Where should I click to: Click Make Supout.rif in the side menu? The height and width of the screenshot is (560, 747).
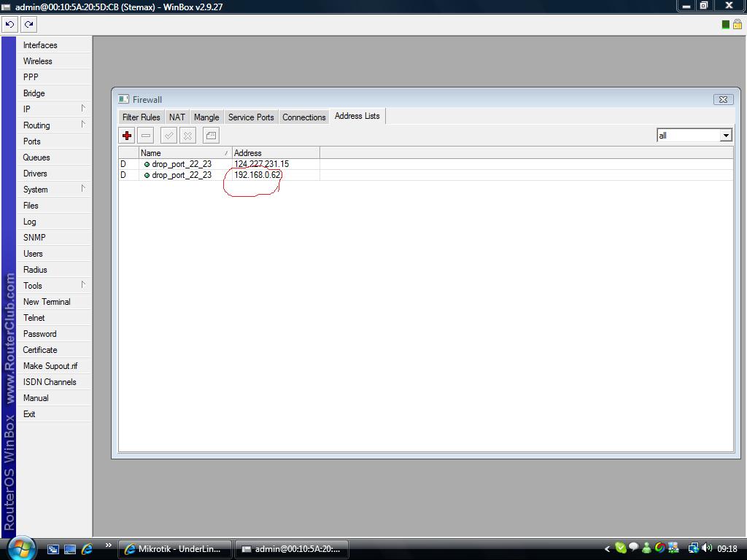click(x=53, y=366)
